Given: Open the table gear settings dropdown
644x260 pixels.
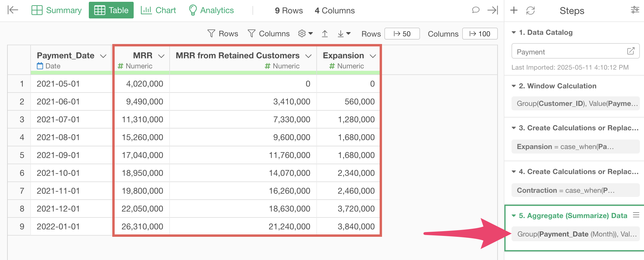Looking at the screenshot, I should click(x=305, y=34).
